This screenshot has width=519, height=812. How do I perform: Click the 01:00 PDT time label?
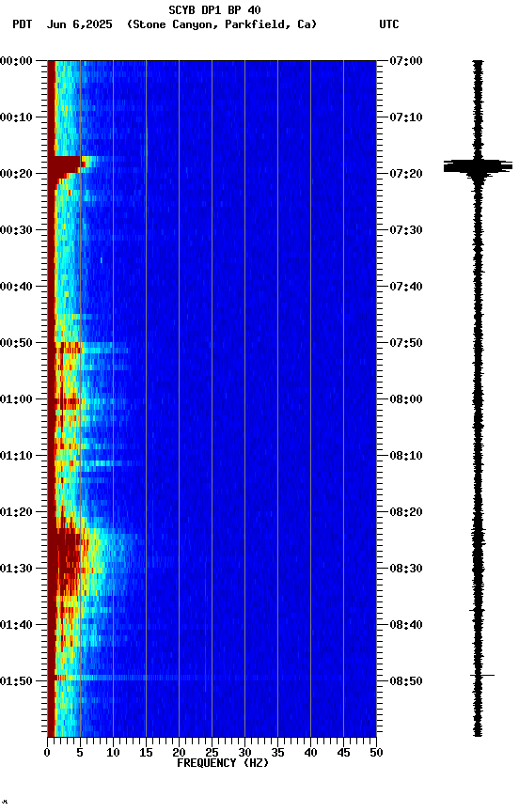point(16,399)
